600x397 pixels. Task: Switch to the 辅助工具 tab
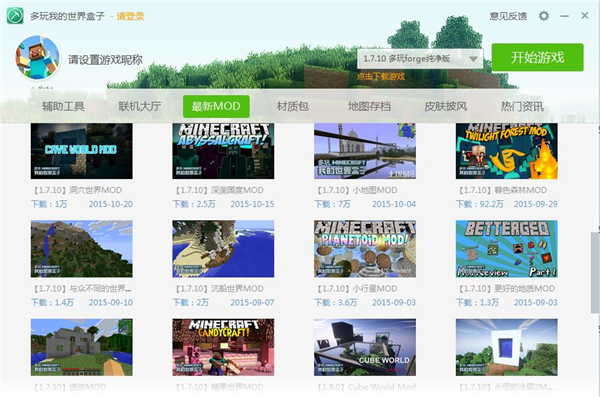pos(63,106)
